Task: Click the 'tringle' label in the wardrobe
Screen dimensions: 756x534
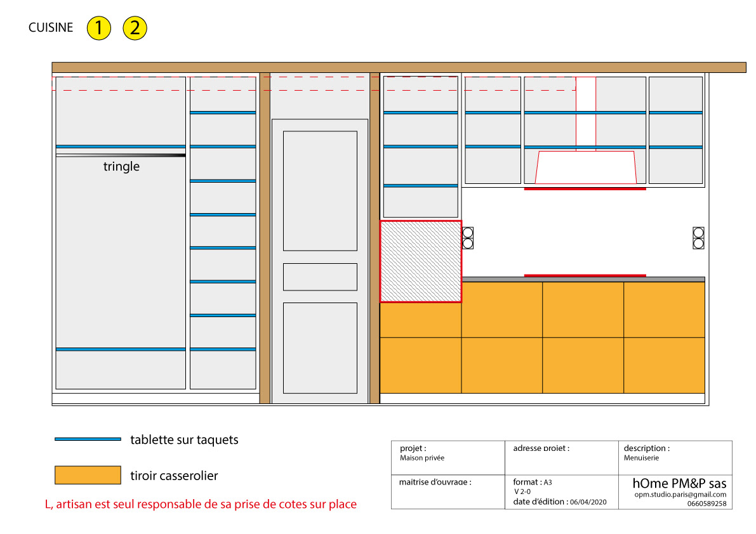Action: click(121, 166)
